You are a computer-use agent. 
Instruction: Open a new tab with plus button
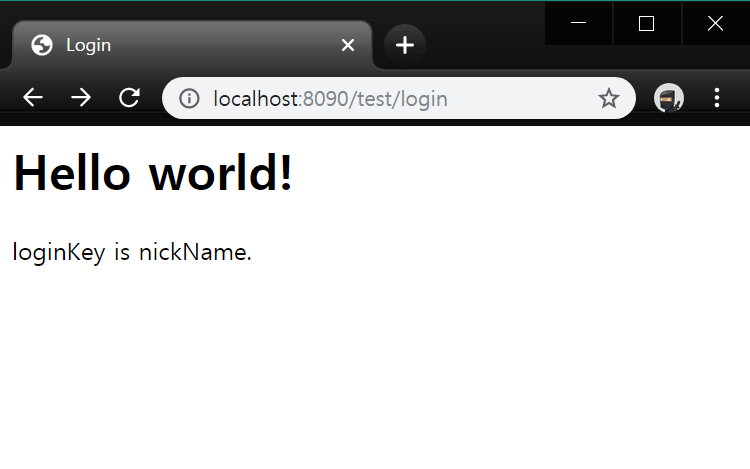pos(405,45)
